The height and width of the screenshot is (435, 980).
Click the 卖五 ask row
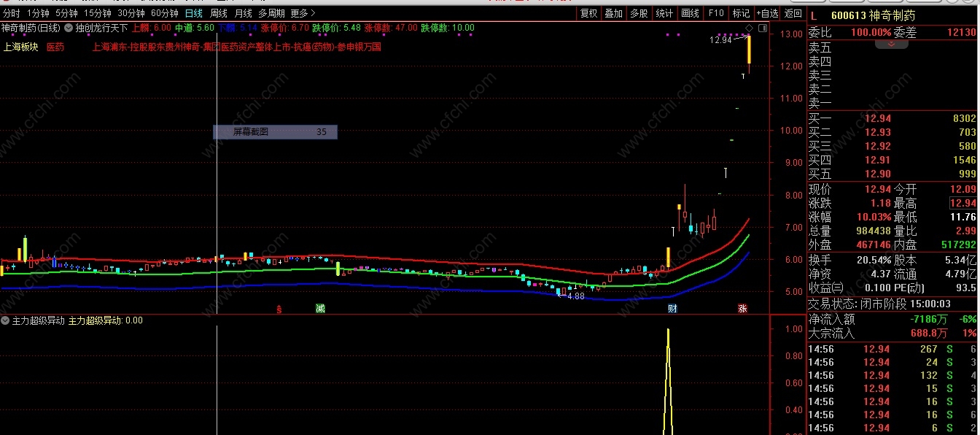[892, 47]
